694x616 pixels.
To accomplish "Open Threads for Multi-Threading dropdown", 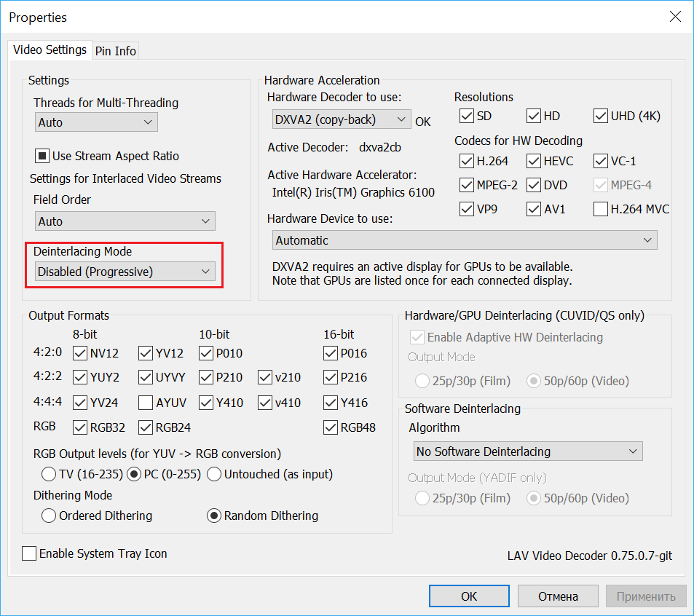I will 96,122.
